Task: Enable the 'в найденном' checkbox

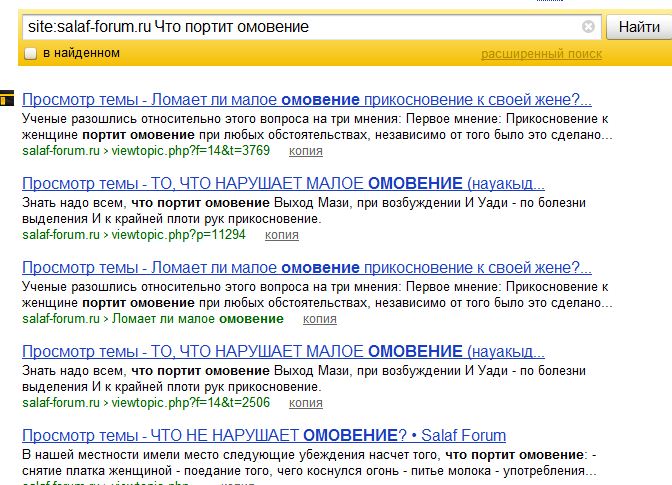Action: (x=30, y=54)
